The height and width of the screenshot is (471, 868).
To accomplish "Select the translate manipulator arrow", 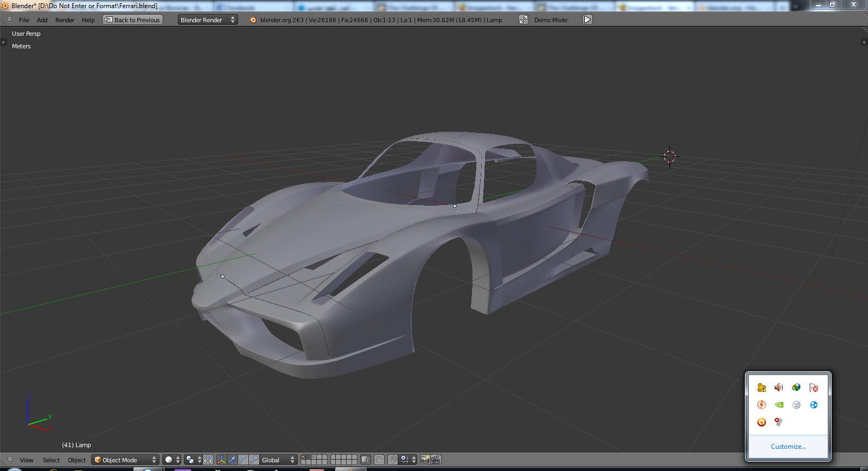I will coord(232,460).
